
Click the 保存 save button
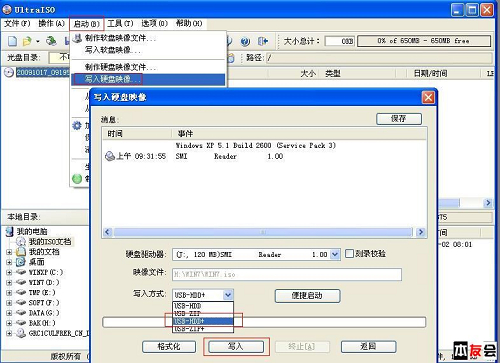pyautogui.click(x=399, y=119)
